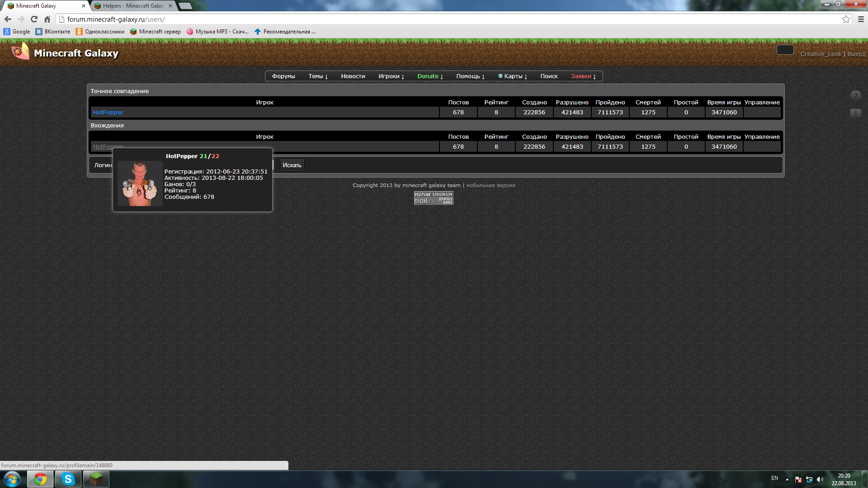Click the Minecraft Galaxy logo icon
The height and width of the screenshot is (488, 868).
coord(20,52)
